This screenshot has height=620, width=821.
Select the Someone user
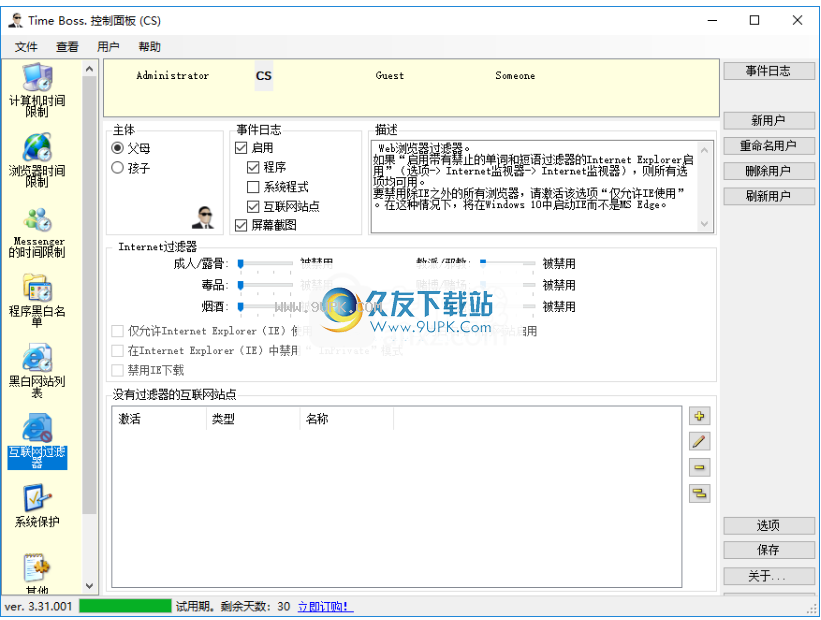point(515,76)
